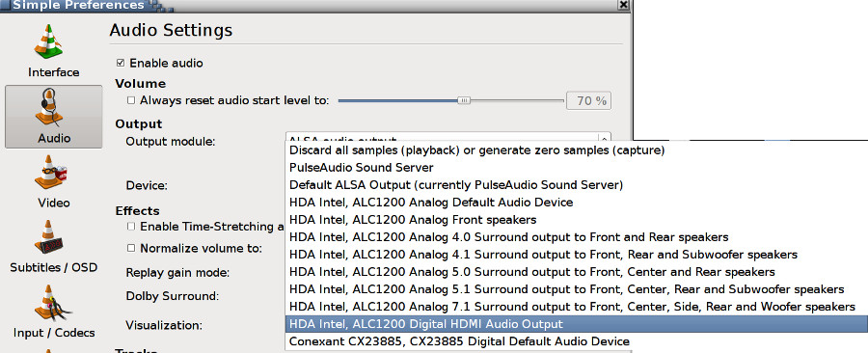Screen dimensions: 868x353
Task: Select PulseAudio Sound Server device
Action: (577, 167)
